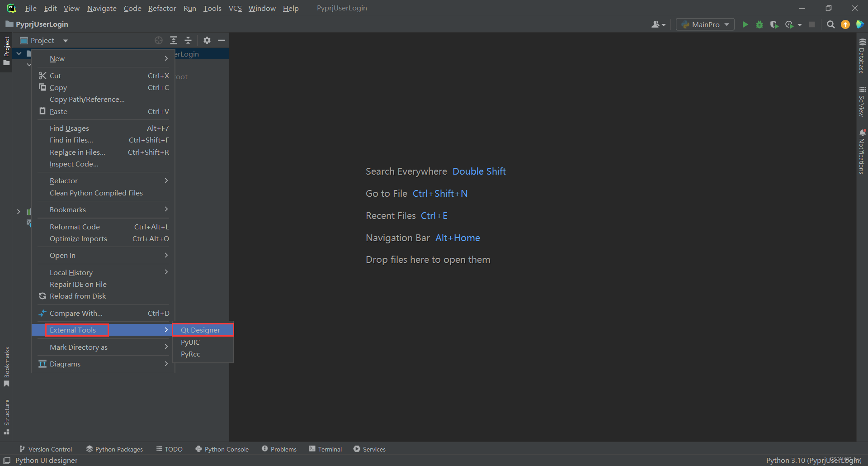Choose PyUIC from External Tools
The width and height of the screenshot is (868, 466).
click(203, 342)
